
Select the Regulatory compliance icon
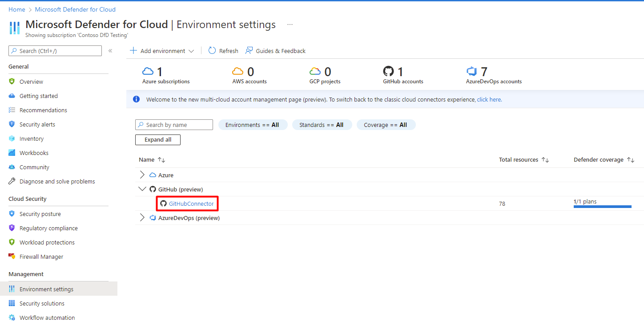pyautogui.click(x=11, y=228)
